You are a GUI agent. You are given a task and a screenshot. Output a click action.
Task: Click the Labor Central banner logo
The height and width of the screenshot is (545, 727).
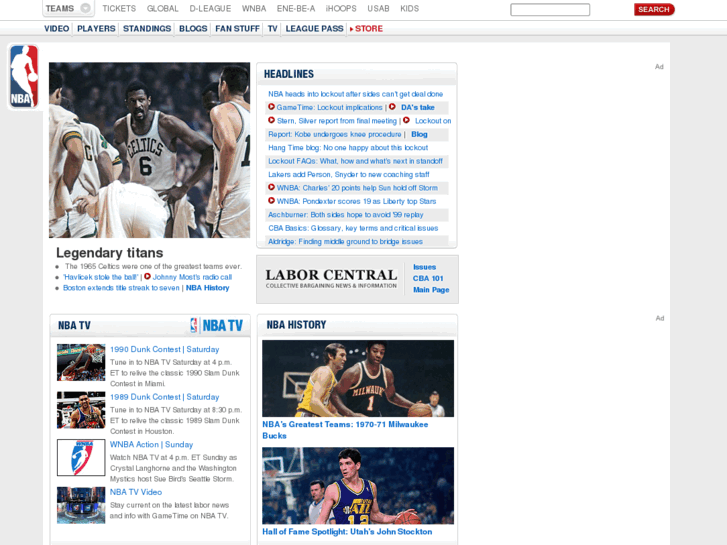pyautogui.click(x=331, y=279)
